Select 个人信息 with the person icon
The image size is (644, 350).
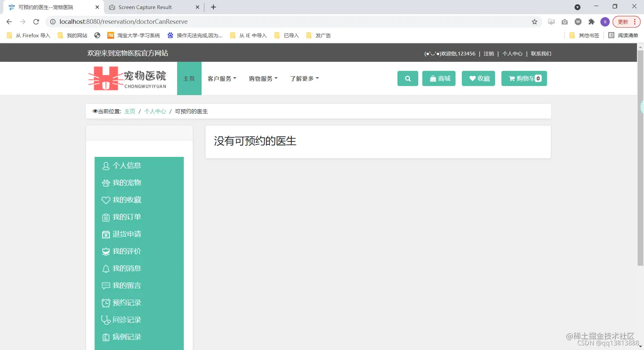coord(106,165)
